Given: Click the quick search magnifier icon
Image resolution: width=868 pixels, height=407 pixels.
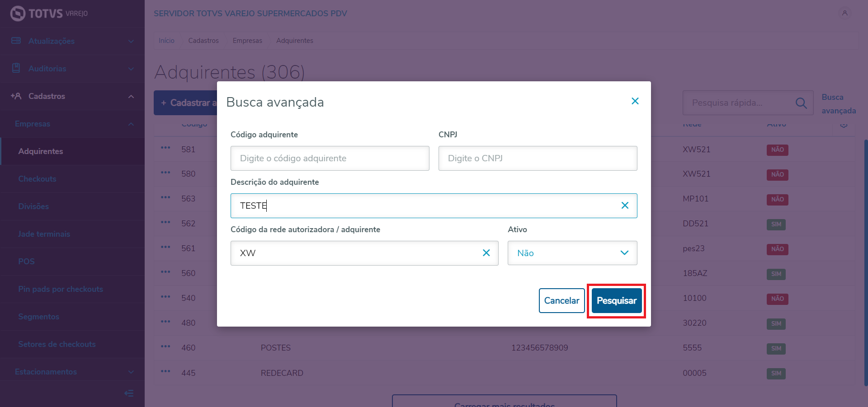Looking at the screenshot, I should coord(801,103).
